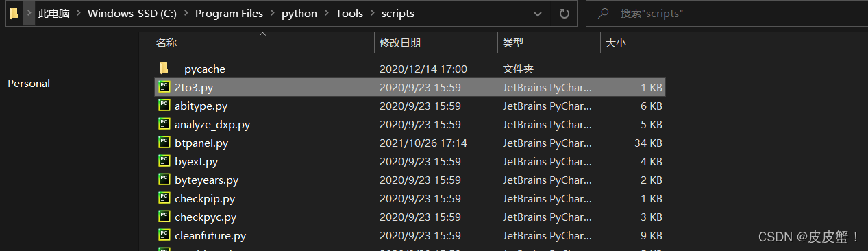This screenshot has height=251, width=868.
Task: Click the __pycache__ folder icon
Action: coord(164,69)
